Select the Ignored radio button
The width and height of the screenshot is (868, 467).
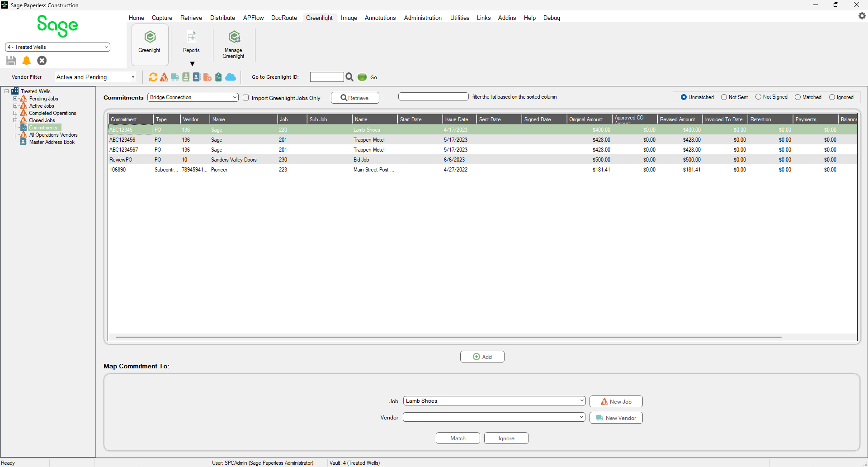[832, 97]
